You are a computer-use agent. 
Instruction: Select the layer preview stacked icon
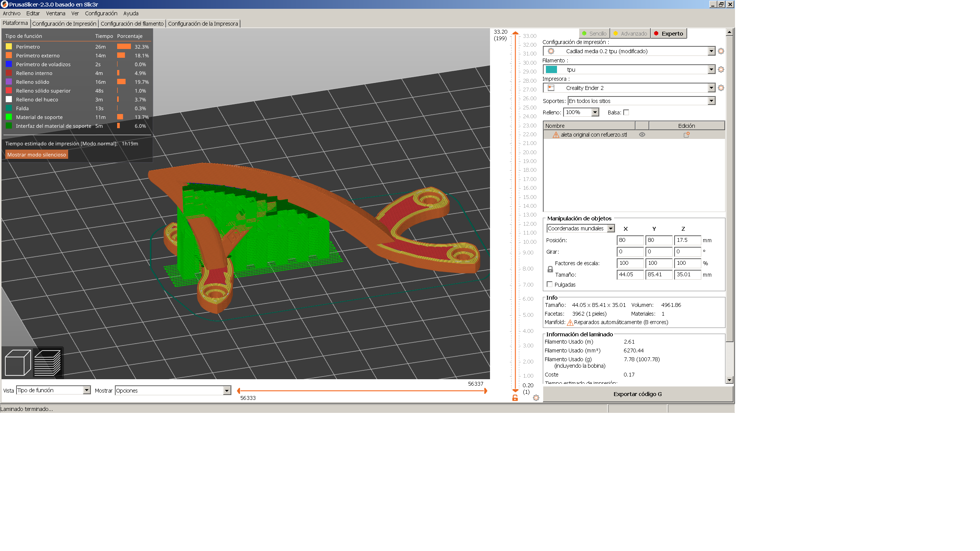[x=47, y=362]
